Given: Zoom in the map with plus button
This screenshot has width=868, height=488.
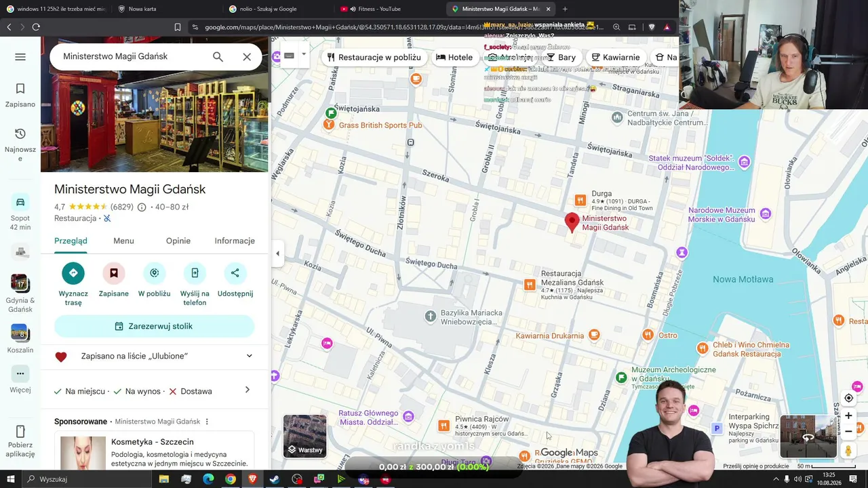Looking at the screenshot, I should [848, 415].
